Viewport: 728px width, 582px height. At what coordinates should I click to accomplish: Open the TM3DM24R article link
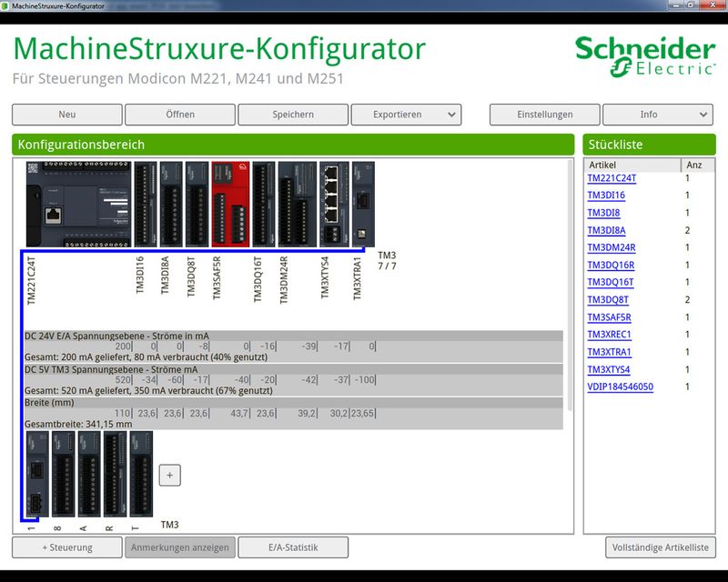tap(612, 247)
